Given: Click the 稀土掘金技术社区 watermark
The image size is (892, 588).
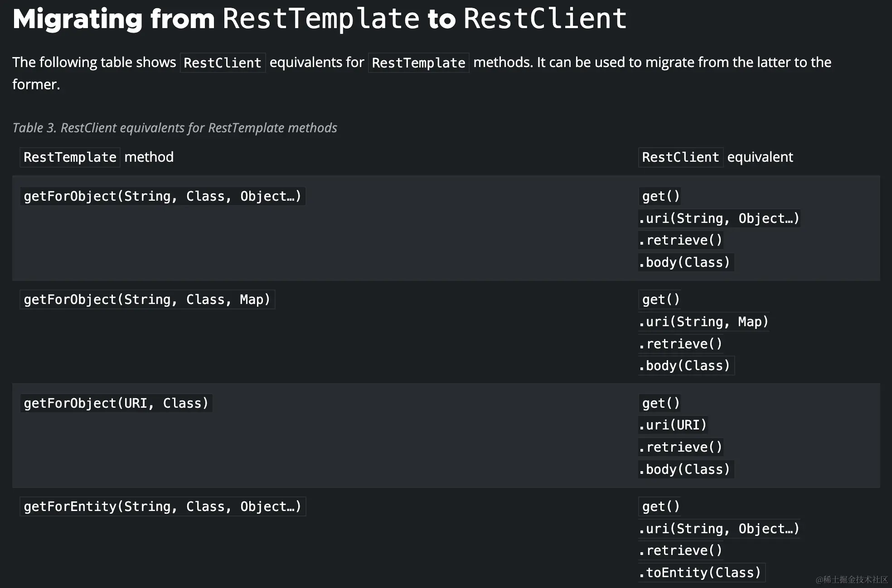Looking at the screenshot, I should point(851,579).
